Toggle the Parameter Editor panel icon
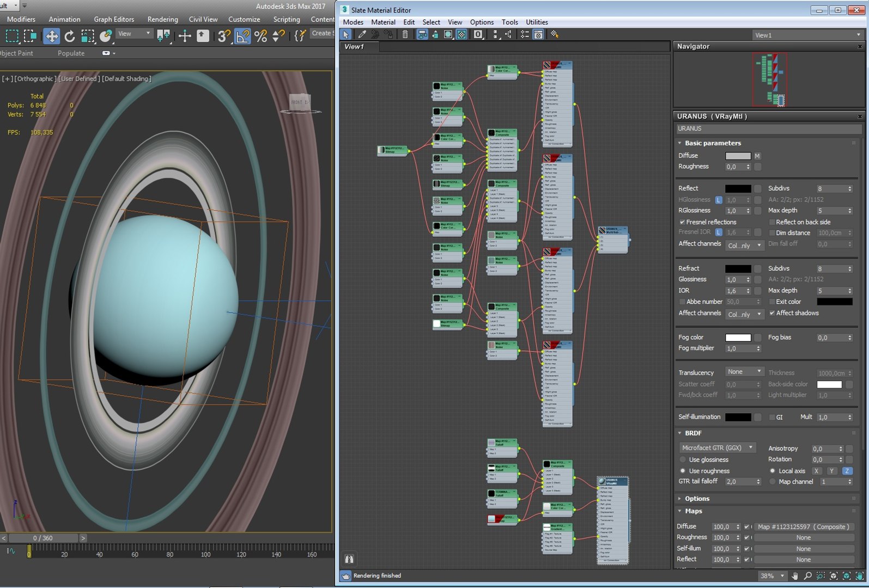Image resolution: width=869 pixels, height=588 pixels. click(538, 34)
